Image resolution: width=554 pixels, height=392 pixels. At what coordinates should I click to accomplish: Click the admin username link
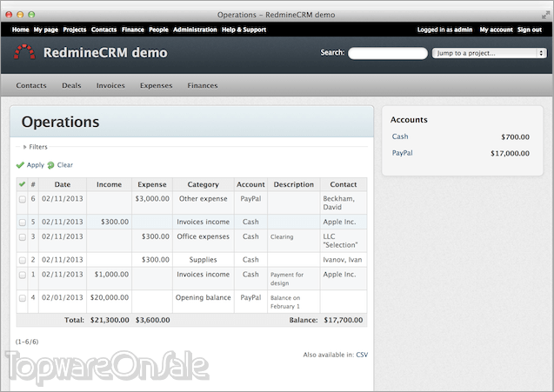464,30
